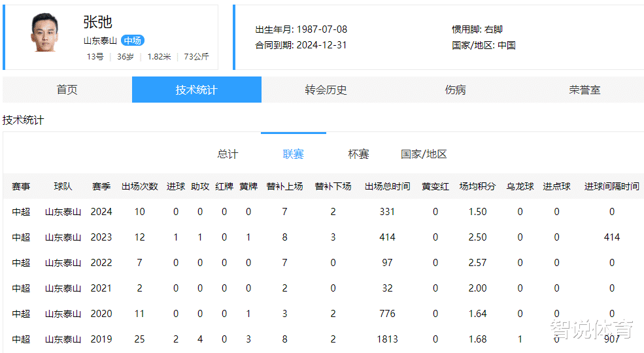Click the 2019 season cell
The height and width of the screenshot is (353, 644).
coord(101,339)
